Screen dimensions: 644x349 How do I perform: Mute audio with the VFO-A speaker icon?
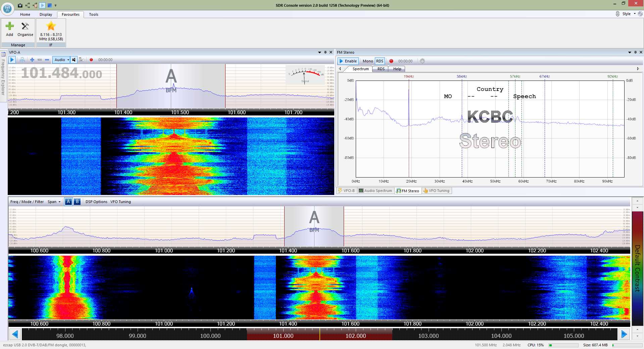pos(74,60)
